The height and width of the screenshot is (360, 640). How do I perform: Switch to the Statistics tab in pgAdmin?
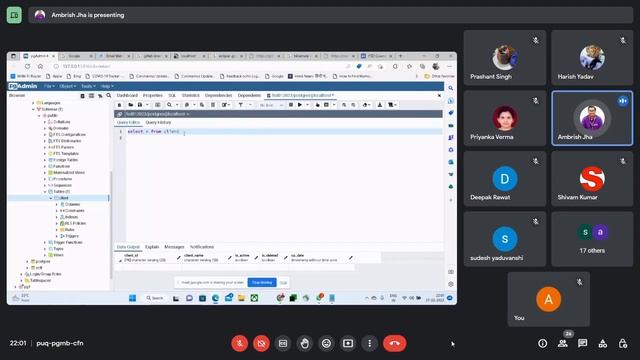coord(191,96)
